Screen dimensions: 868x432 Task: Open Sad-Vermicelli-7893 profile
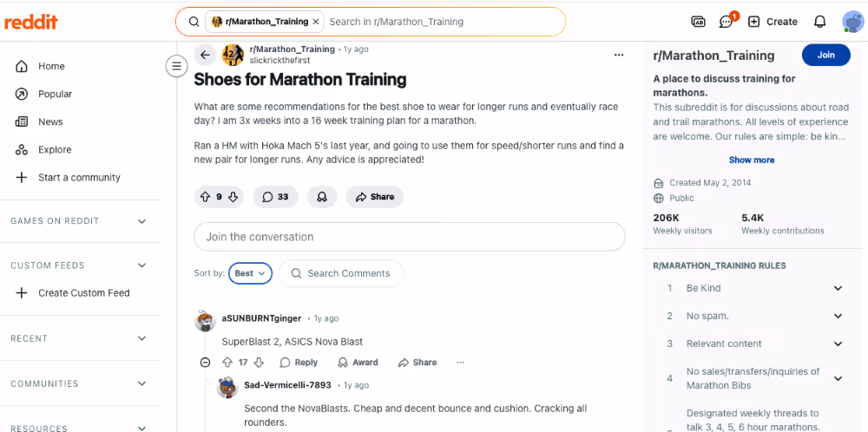click(x=287, y=385)
